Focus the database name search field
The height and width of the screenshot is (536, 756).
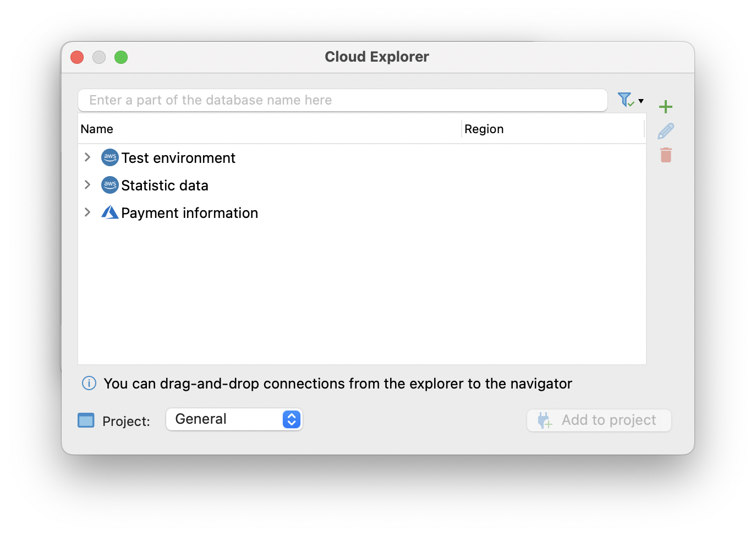342,100
